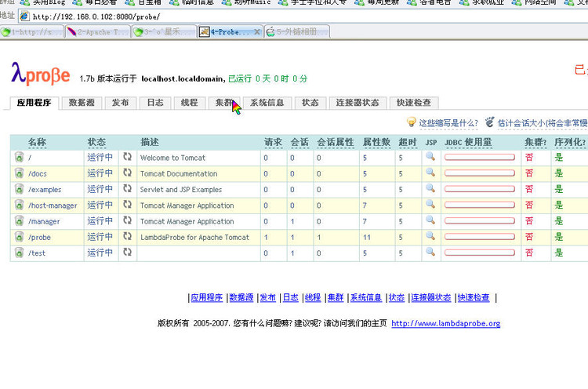Open the 系统信息 tab

[267, 103]
